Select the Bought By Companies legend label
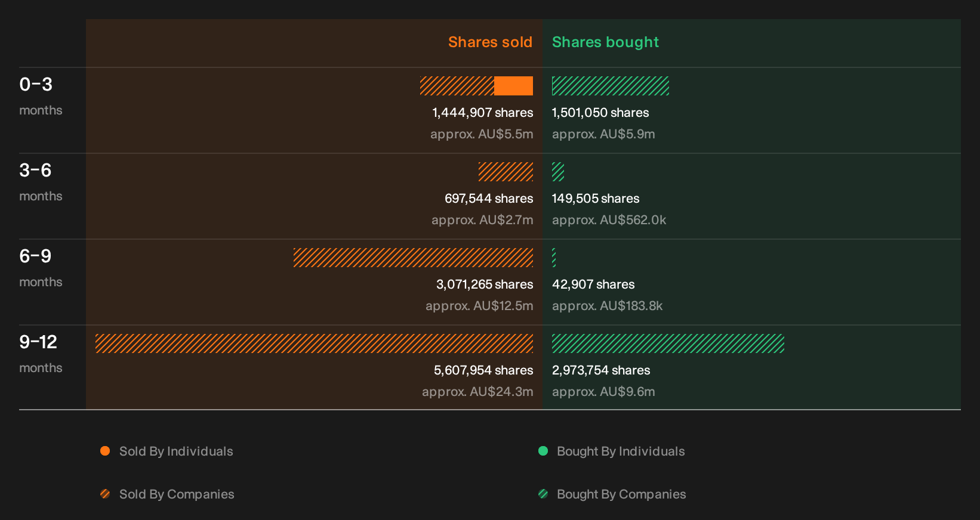This screenshot has width=980, height=520. click(621, 494)
